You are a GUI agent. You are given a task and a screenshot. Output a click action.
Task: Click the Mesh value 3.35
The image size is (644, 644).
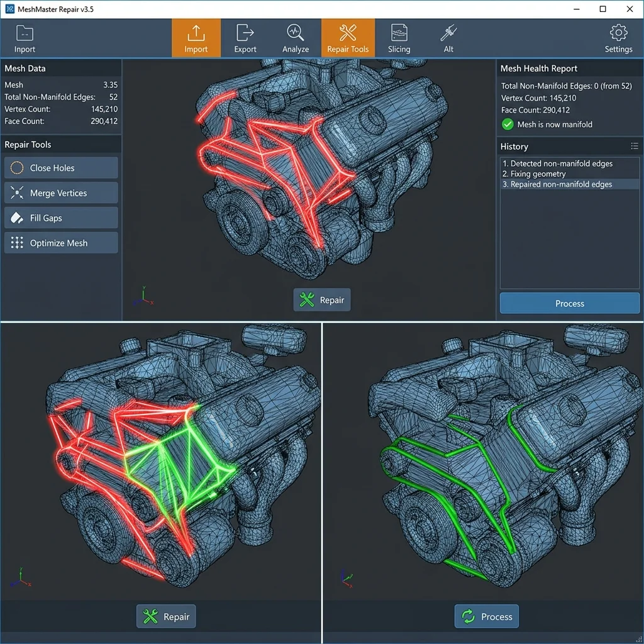(110, 85)
